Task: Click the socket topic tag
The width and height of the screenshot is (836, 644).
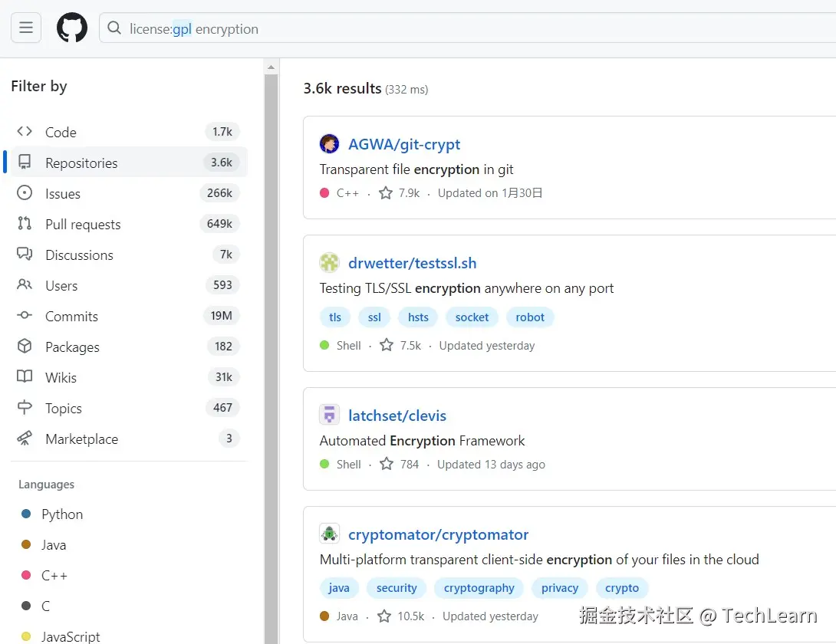Action: click(472, 317)
